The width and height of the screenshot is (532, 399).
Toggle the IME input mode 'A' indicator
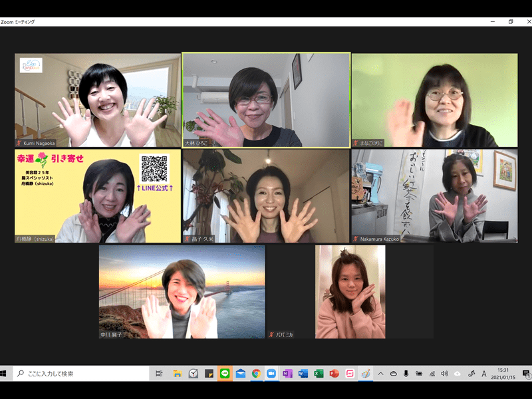(483, 374)
